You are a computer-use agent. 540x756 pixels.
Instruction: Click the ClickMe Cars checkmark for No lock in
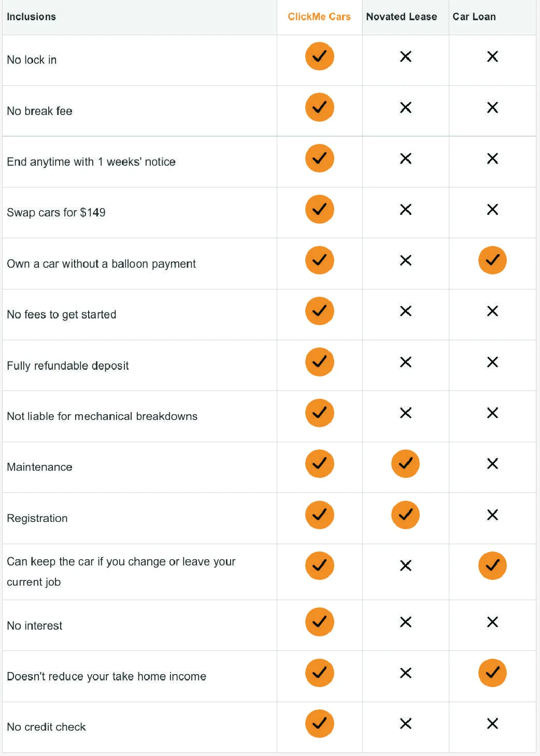tap(319, 56)
